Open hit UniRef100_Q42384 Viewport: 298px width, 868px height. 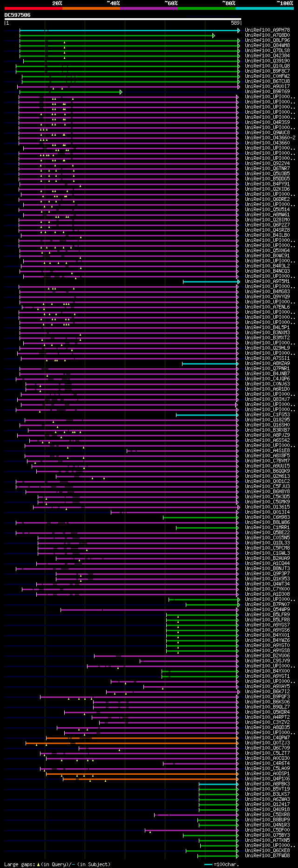point(267,55)
